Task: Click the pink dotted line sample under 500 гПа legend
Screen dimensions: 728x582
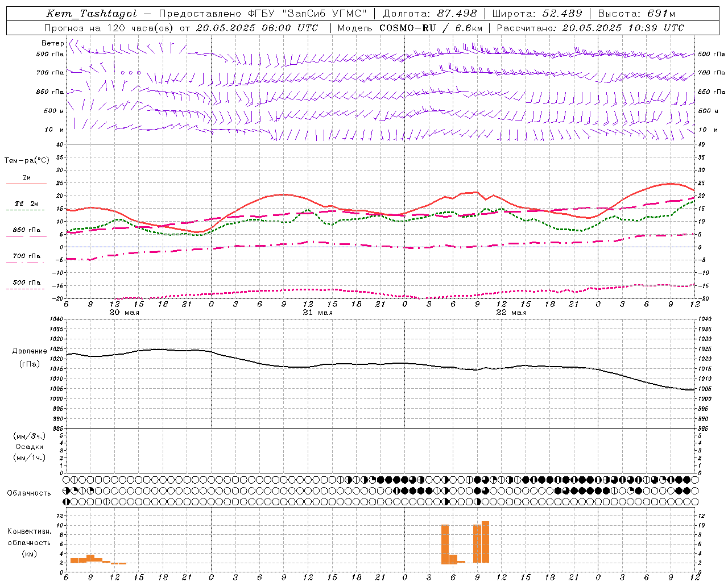Action: 25,289
